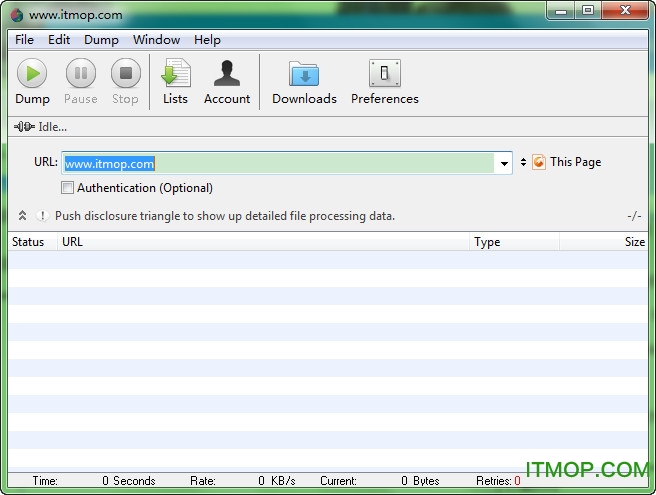Open the Account toolbar icon
656x495 pixels.
tap(227, 74)
